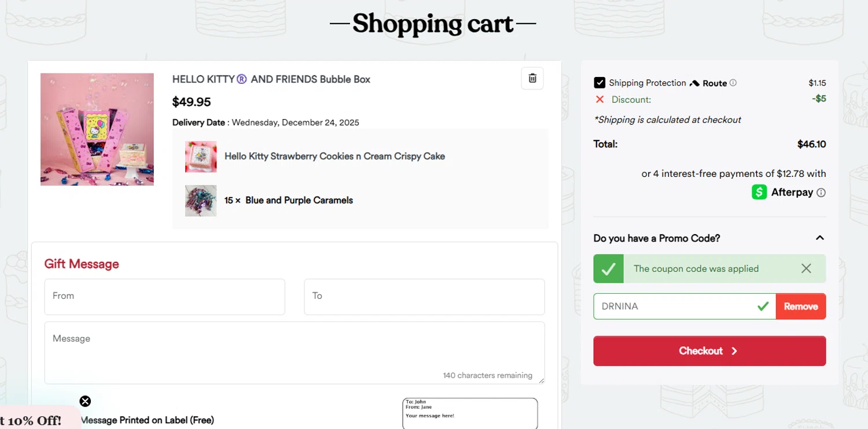Open the Hello Kitty Bubble Box product image
This screenshot has height=429, width=868.
[x=97, y=129]
